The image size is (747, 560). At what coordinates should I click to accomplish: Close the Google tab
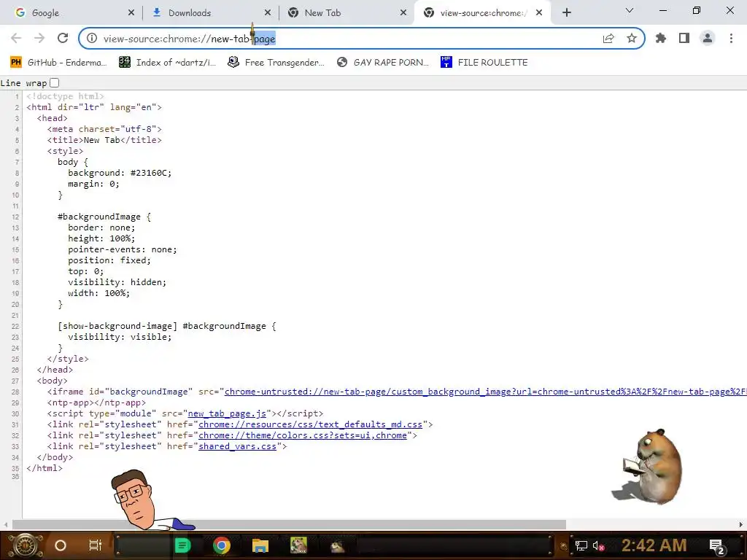pyautogui.click(x=131, y=13)
